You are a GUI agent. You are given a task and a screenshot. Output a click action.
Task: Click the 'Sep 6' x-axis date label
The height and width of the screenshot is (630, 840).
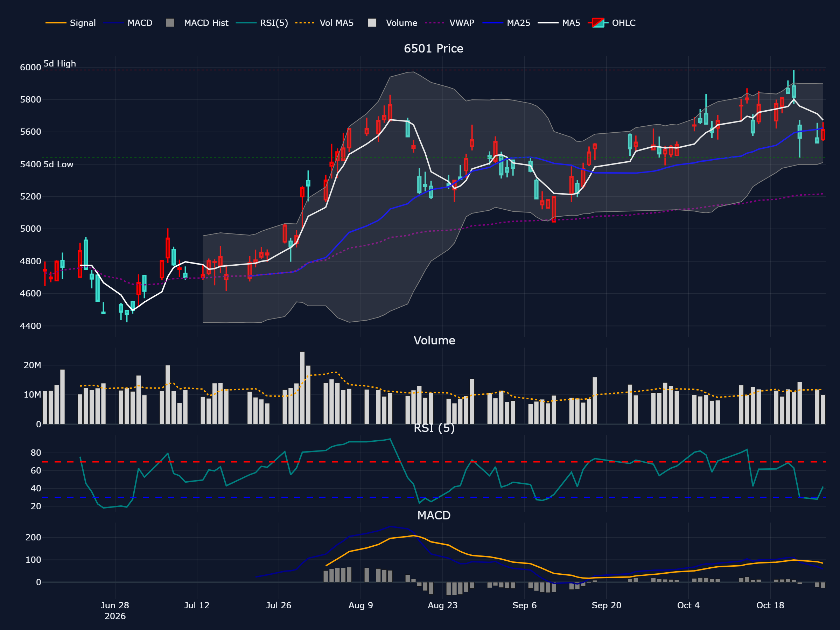[x=524, y=605]
